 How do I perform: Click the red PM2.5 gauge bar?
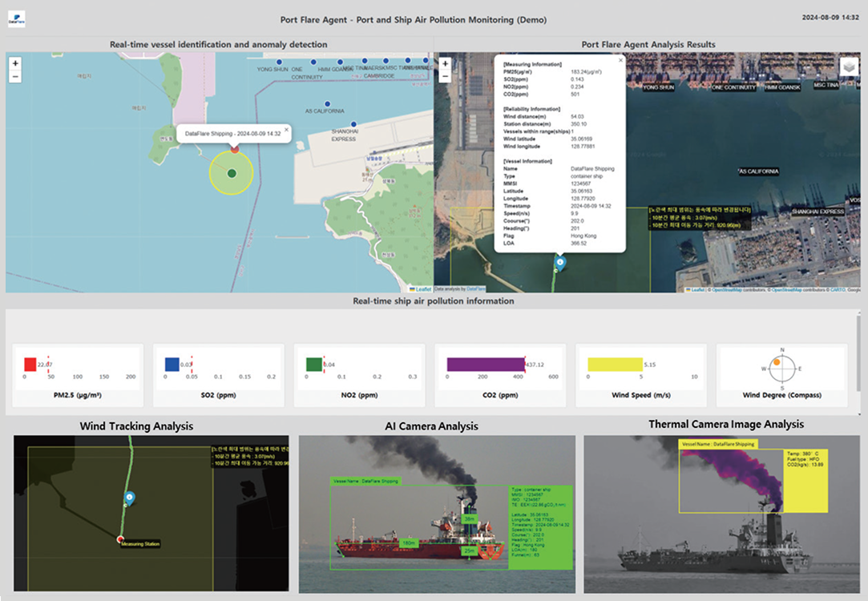point(30,365)
